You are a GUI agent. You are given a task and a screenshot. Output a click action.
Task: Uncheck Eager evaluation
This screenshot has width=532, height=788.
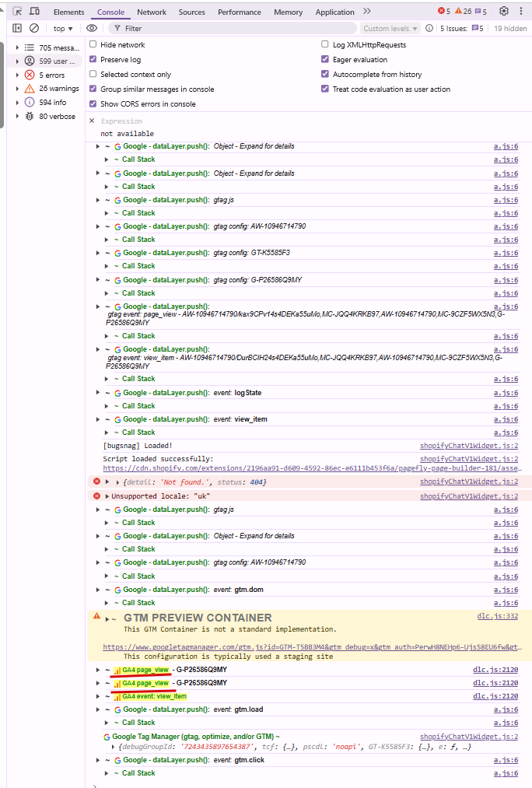325,59
